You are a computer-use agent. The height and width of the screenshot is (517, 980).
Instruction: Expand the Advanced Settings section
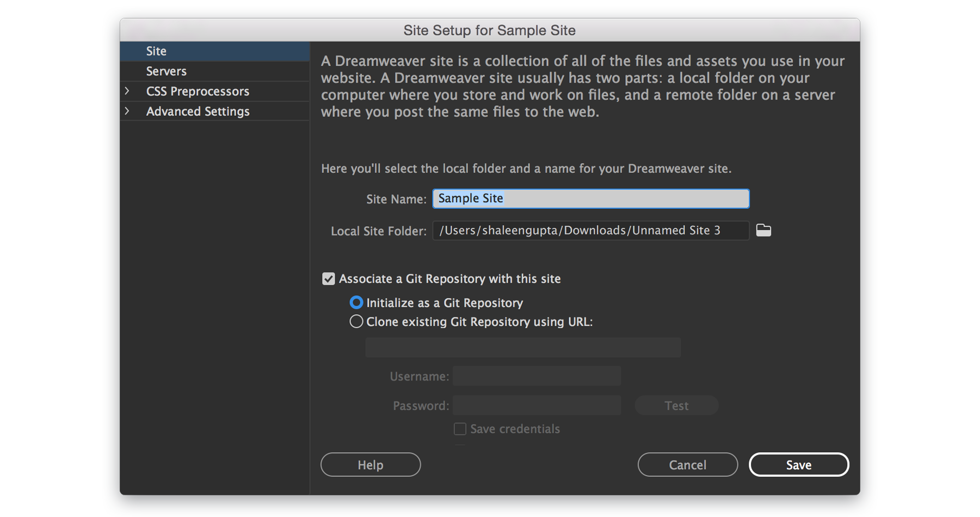[x=127, y=111]
